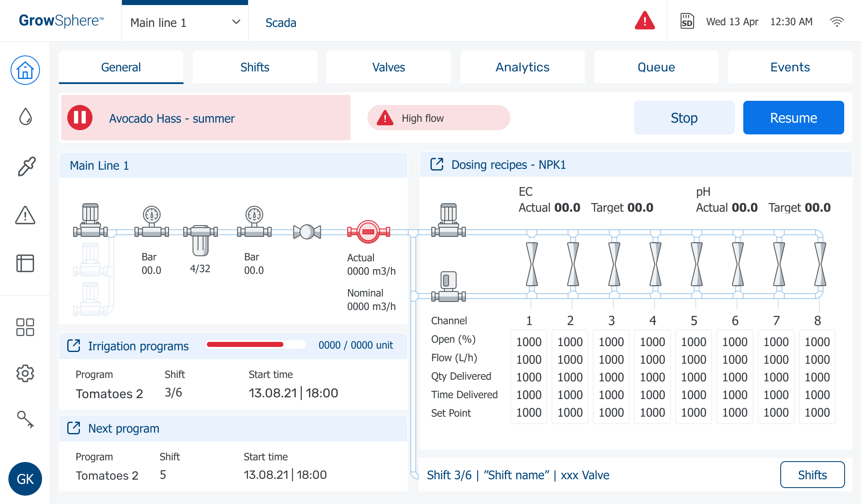
Task: Select the dosing pump icon
Action: point(449,220)
